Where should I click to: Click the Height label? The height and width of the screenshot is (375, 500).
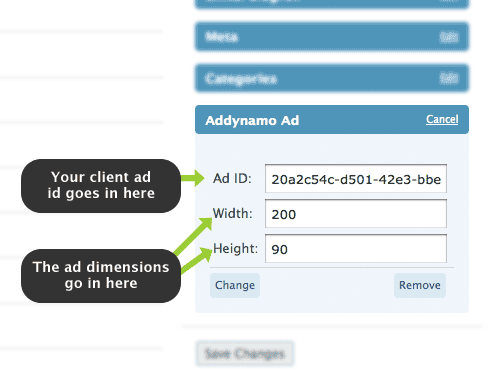click(x=235, y=249)
